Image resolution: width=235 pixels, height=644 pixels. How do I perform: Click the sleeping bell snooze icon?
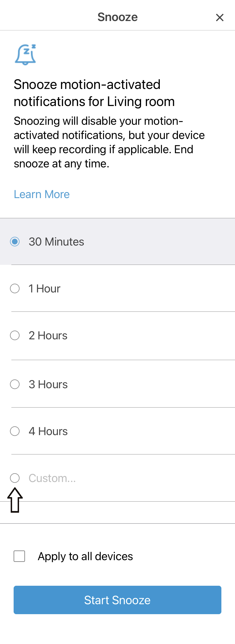(26, 55)
